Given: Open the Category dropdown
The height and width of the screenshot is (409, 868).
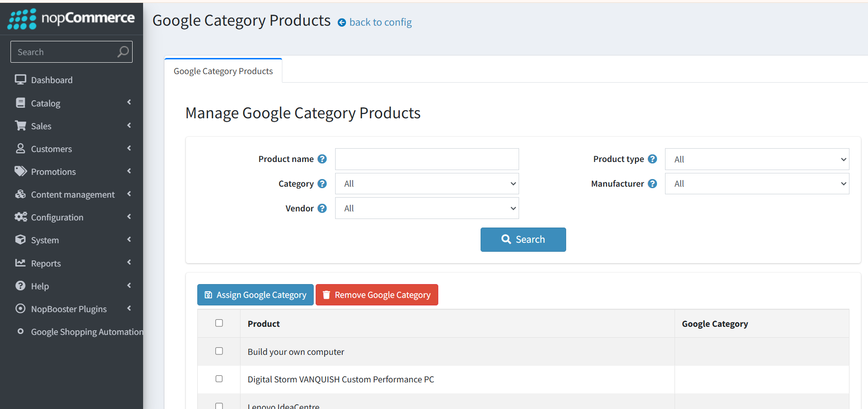Looking at the screenshot, I should point(427,183).
